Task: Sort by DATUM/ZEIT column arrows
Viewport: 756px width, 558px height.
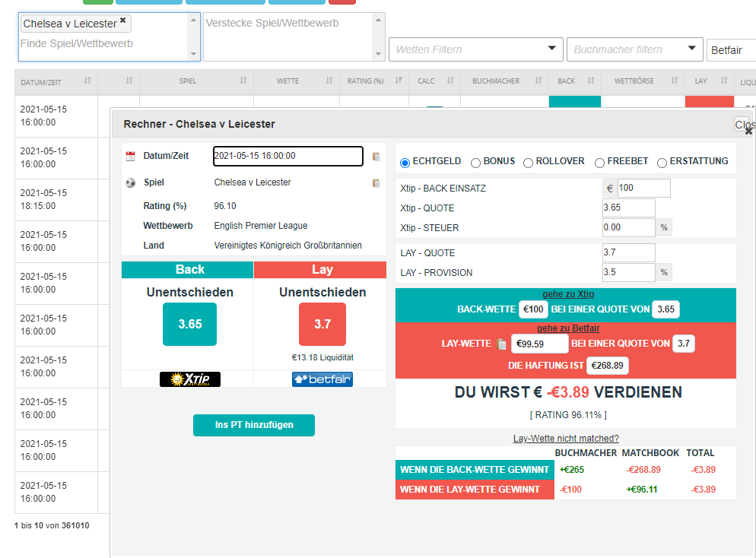Action: pos(87,81)
